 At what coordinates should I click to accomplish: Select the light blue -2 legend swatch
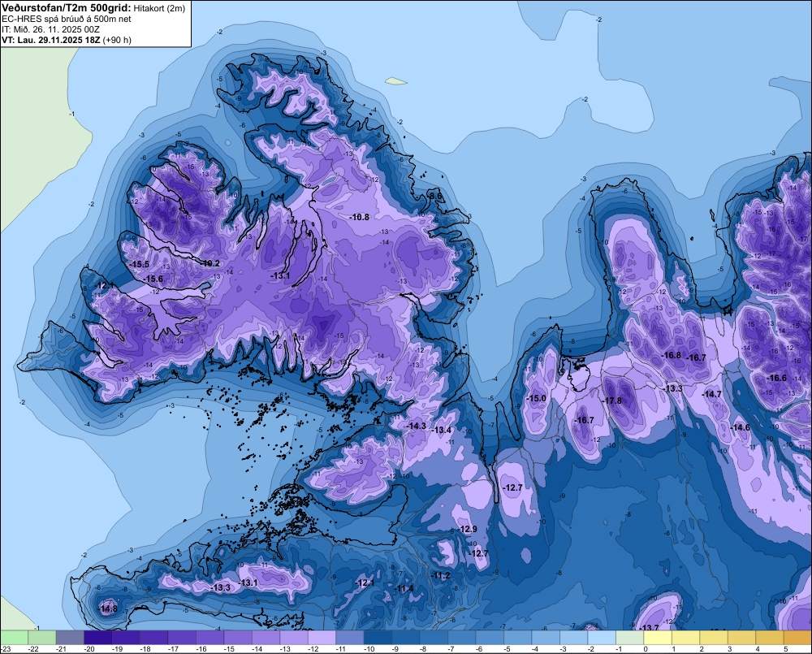(601, 638)
